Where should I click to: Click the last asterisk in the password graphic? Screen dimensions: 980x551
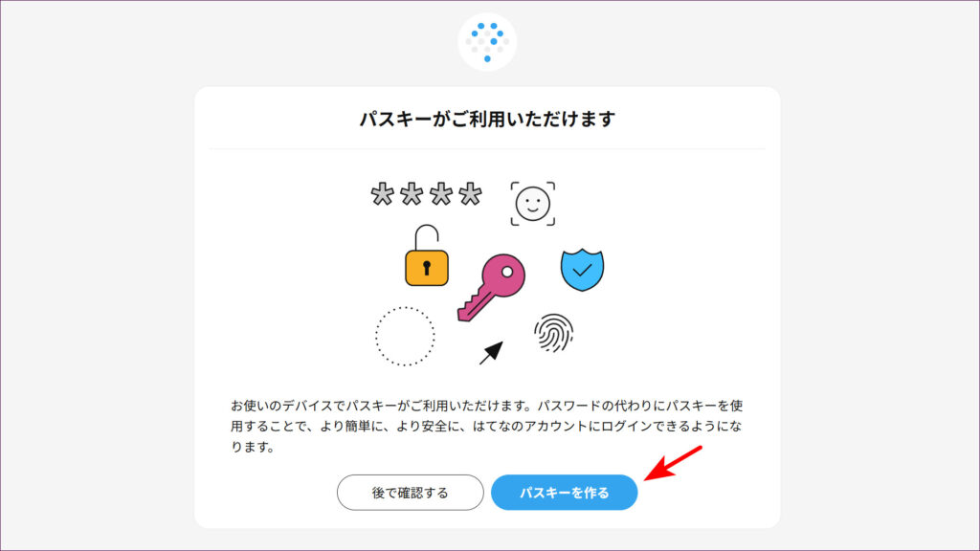(470, 193)
